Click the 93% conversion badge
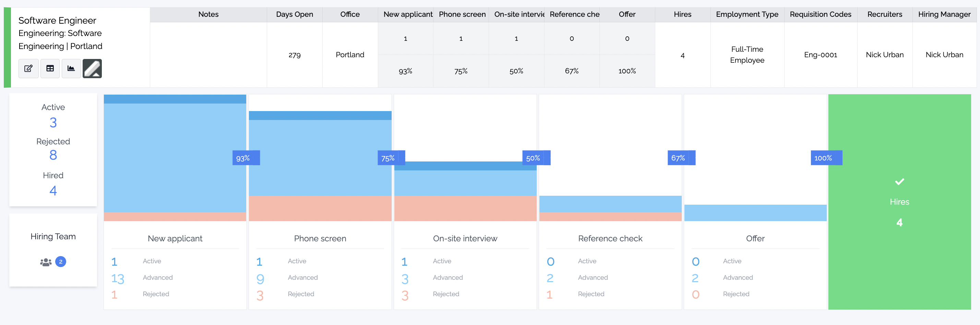The width and height of the screenshot is (980, 325). [243, 158]
